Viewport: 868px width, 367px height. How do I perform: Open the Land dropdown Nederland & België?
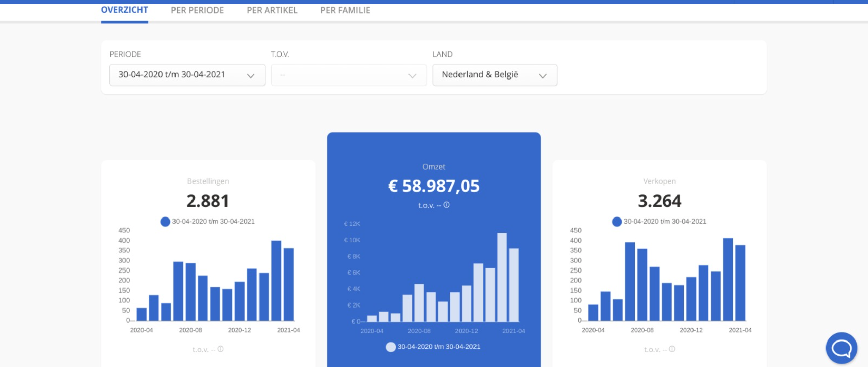[x=495, y=75]
